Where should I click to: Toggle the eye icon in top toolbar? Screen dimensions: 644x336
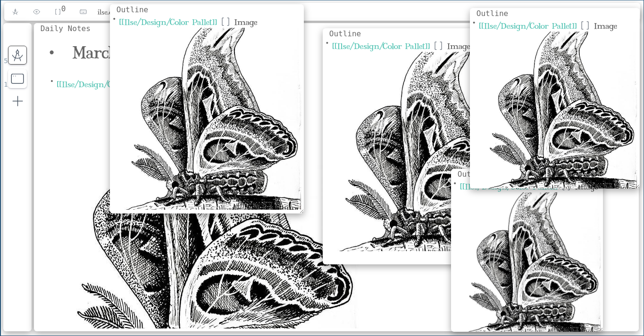(x=36, y=12)
